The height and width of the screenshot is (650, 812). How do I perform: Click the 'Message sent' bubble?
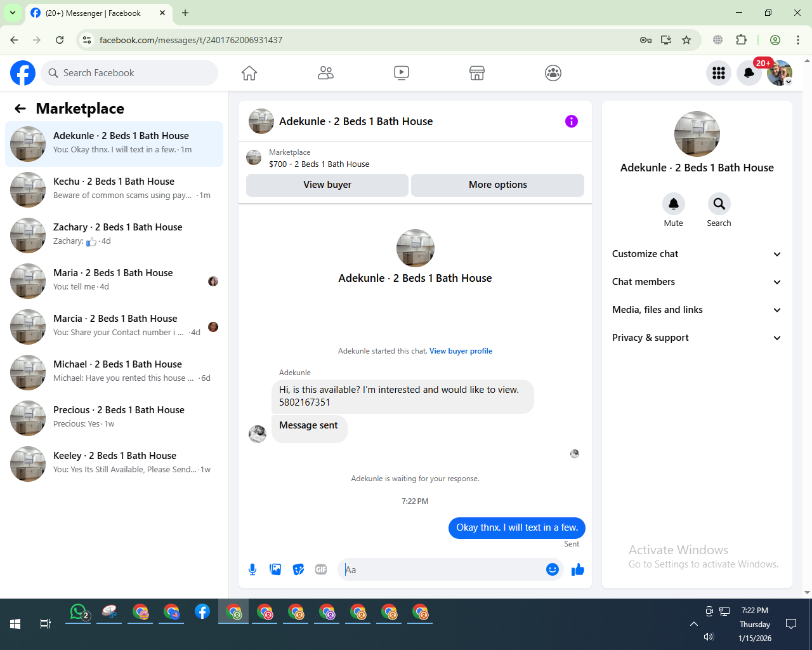click(309, 428)
